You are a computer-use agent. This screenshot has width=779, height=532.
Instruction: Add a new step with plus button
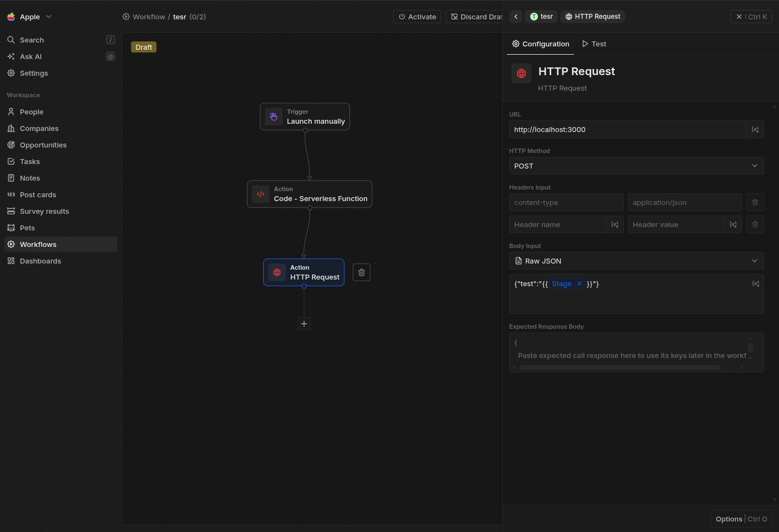click(304, 324)
